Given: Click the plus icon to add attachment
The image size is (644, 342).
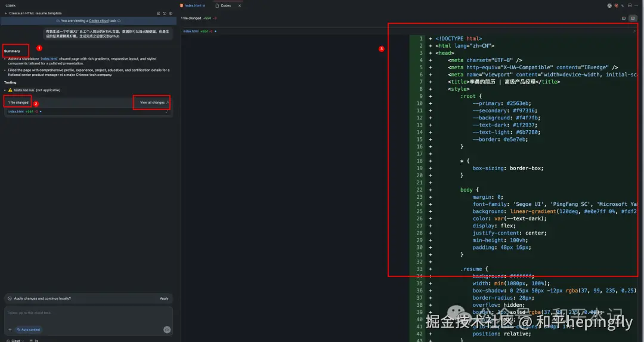Looking at the screenshot, I should click(10, 329).
